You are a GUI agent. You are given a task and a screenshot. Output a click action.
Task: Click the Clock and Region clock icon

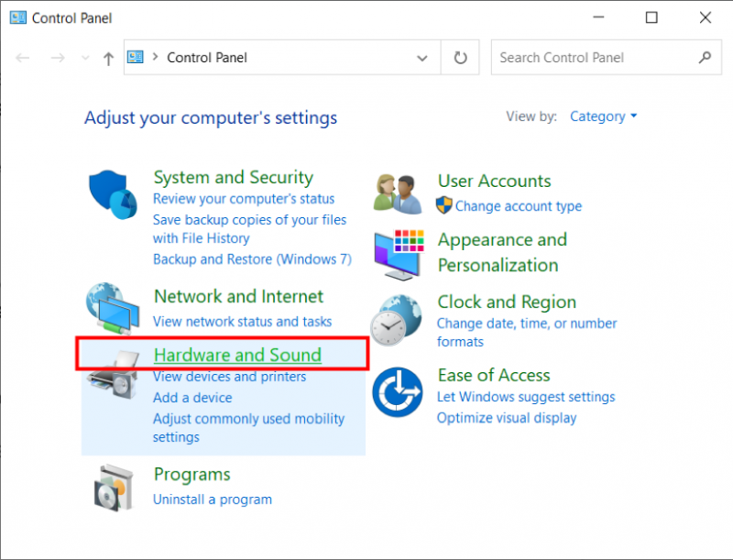click(397, 320)
